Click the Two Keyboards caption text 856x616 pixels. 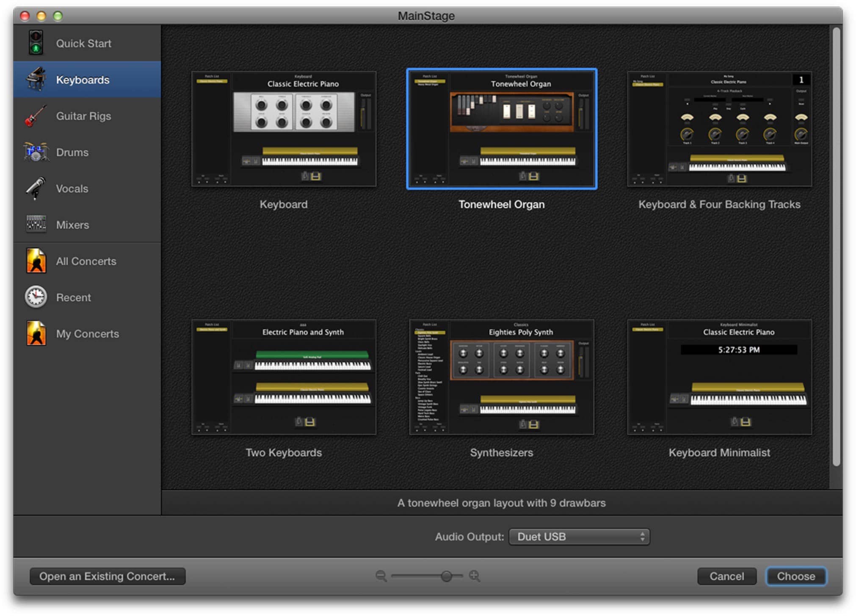[284, 453]
